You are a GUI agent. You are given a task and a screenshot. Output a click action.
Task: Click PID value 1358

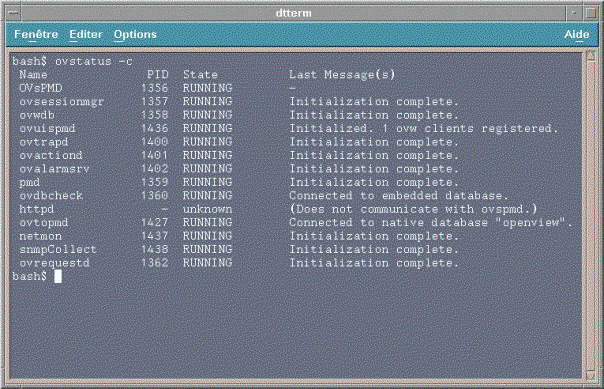coord(154,115)
